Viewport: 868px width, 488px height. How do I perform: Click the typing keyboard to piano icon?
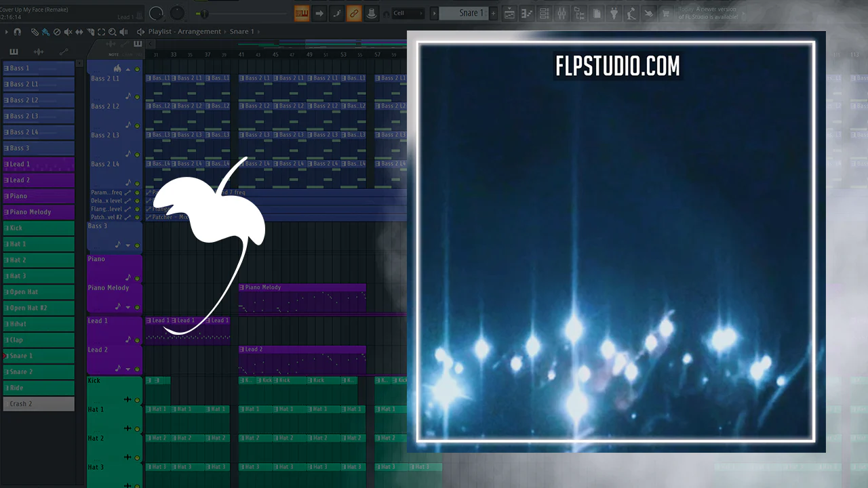coord(302,13)
